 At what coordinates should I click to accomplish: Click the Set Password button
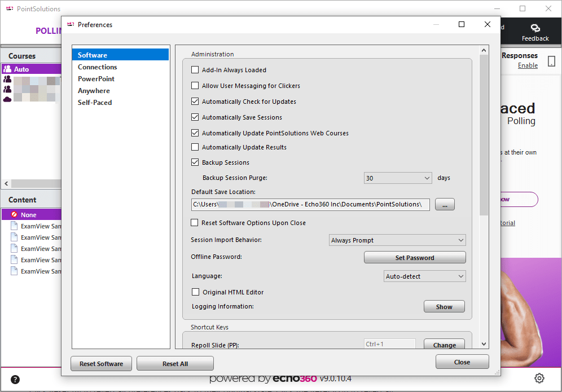[415, 257]
